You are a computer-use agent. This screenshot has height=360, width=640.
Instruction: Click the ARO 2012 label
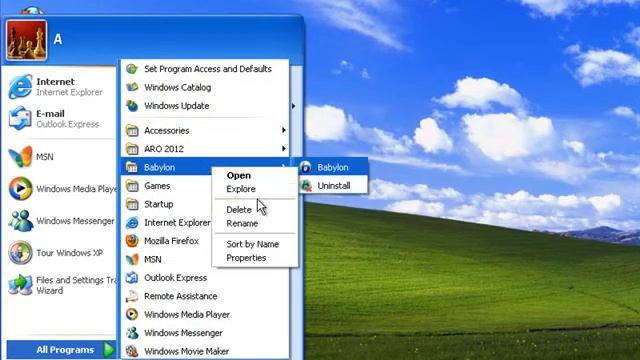pos(164,149)
